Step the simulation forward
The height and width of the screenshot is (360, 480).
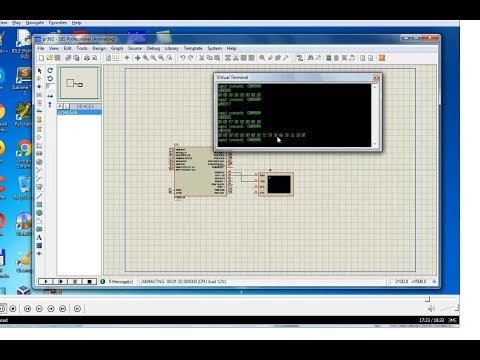point(60,282)
